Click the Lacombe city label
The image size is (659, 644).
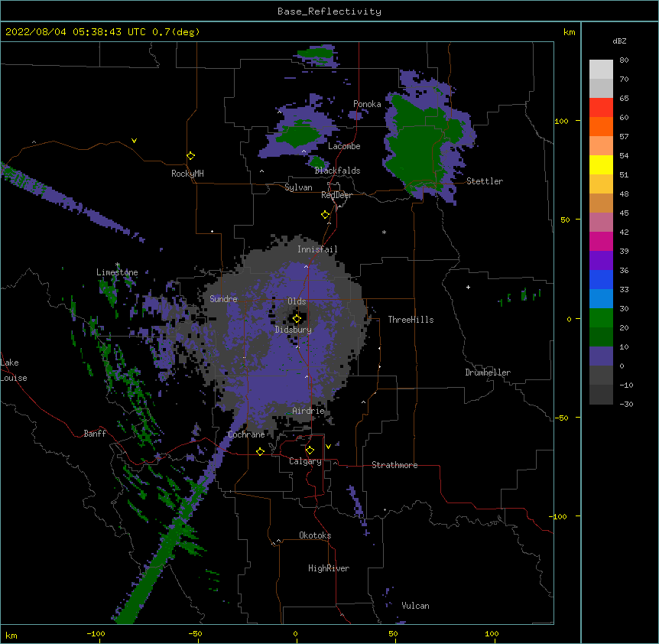[344, 146]
